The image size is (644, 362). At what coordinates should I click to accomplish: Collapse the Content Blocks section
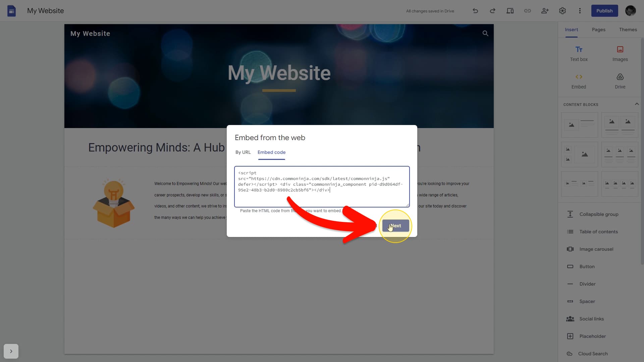tap(637, 104)
